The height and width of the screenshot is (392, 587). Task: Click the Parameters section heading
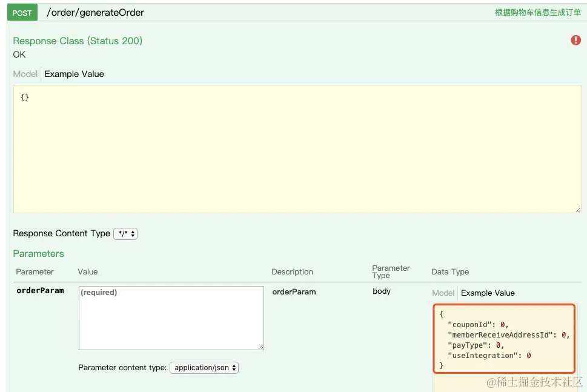point(38,253)
